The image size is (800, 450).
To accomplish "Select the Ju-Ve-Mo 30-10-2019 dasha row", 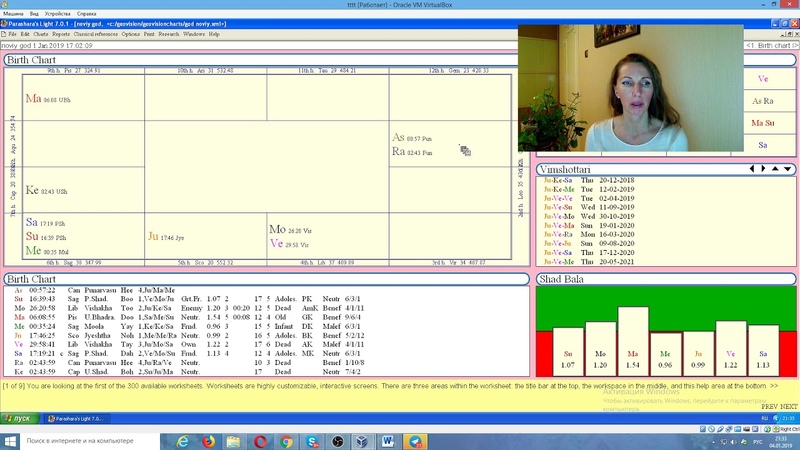I will pos(589,216).
